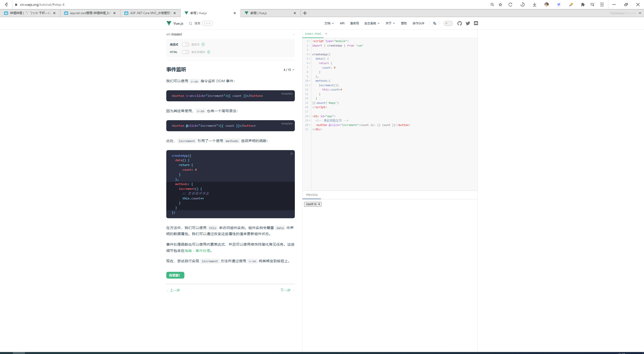Open the 4 / 15 step selector dropdown

[x=289, y=70]
